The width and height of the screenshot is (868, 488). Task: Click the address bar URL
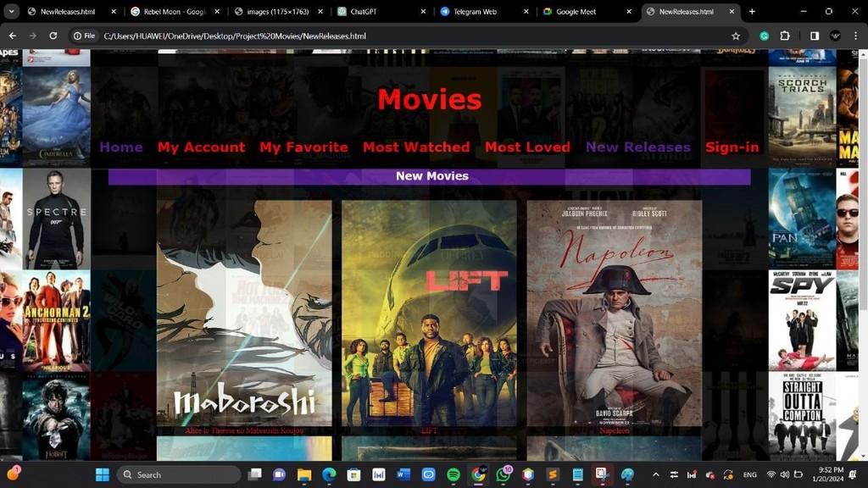(x=235, y=36)
